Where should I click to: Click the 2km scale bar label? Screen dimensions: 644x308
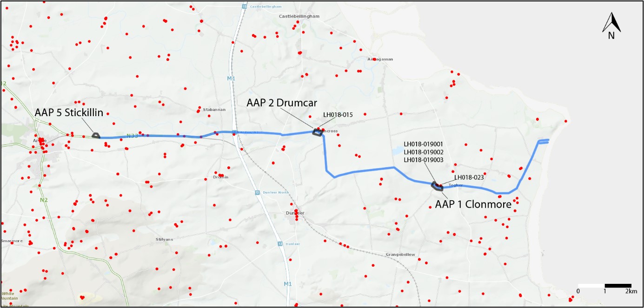coord(631,291)
